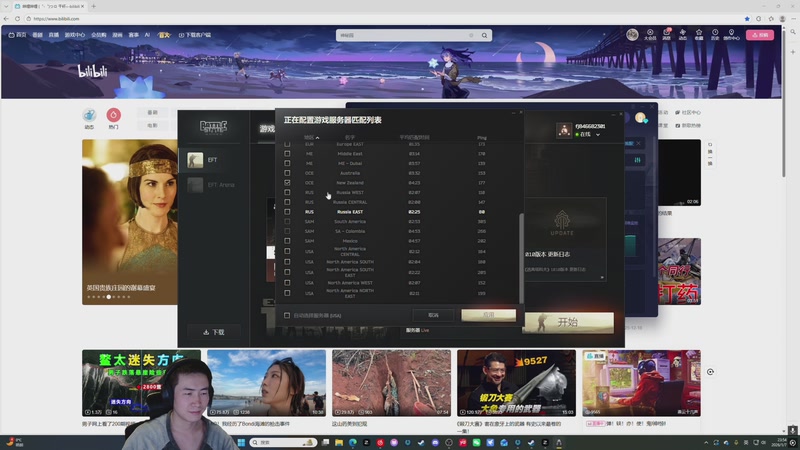Click Battlestate launcher logo
800x450 pixels.
pyautogui.click(x=213, y=127)
